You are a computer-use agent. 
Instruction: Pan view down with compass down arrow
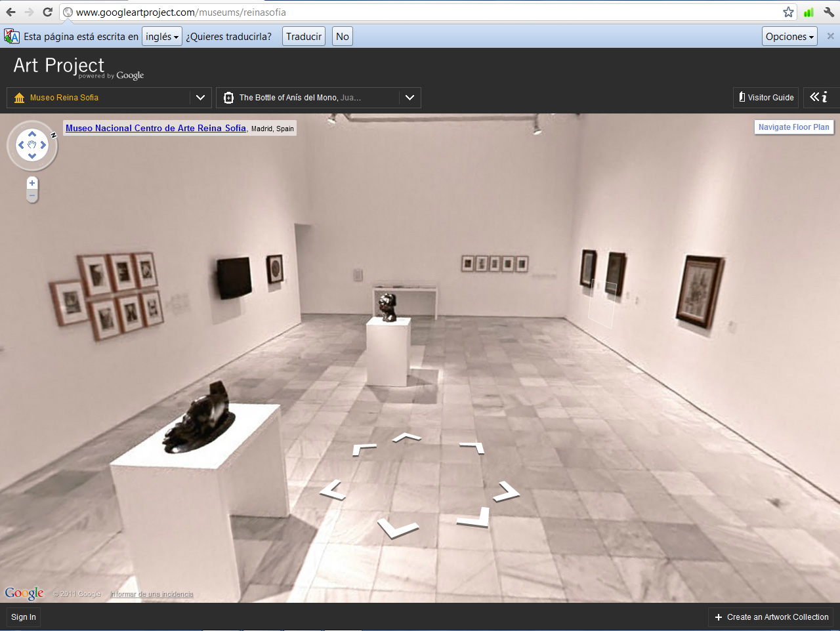coord(32,156)
